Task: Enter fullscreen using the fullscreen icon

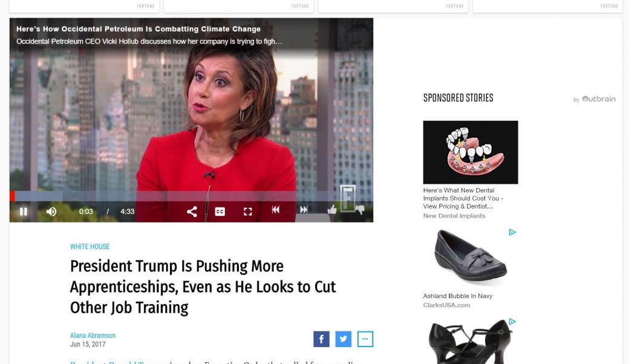Action: tap(248, 212)
